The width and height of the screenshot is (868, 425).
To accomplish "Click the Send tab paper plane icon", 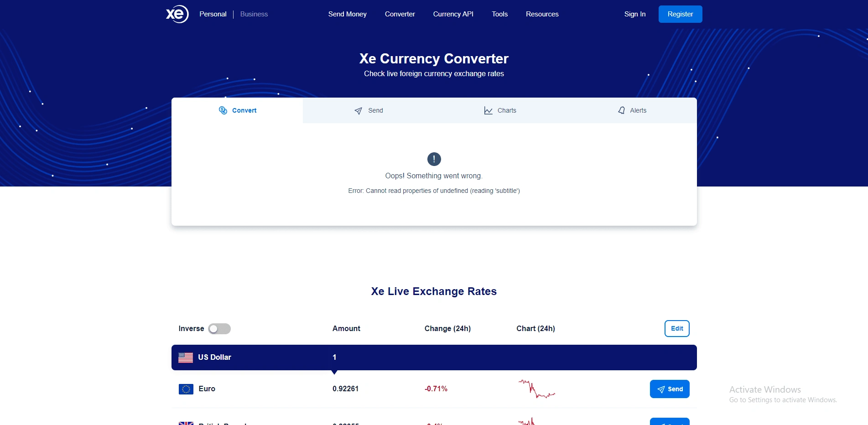I will pyautogui.click(x=359, y=111).
